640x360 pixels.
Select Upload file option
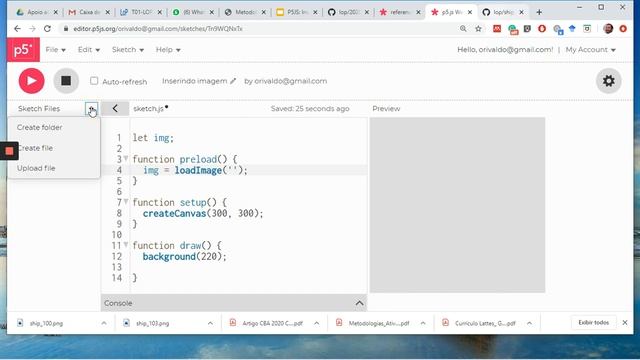[36, 168]
